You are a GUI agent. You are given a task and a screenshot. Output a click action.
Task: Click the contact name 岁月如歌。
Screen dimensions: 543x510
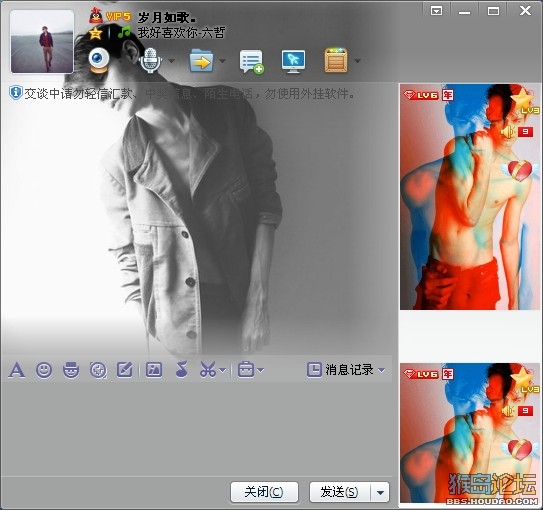coord(167,17)
